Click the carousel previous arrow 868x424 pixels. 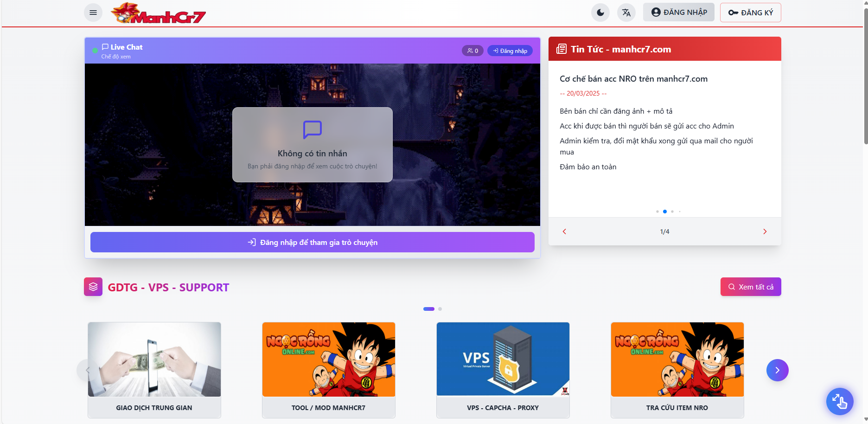pyautogui.click(x=88, y=370)
